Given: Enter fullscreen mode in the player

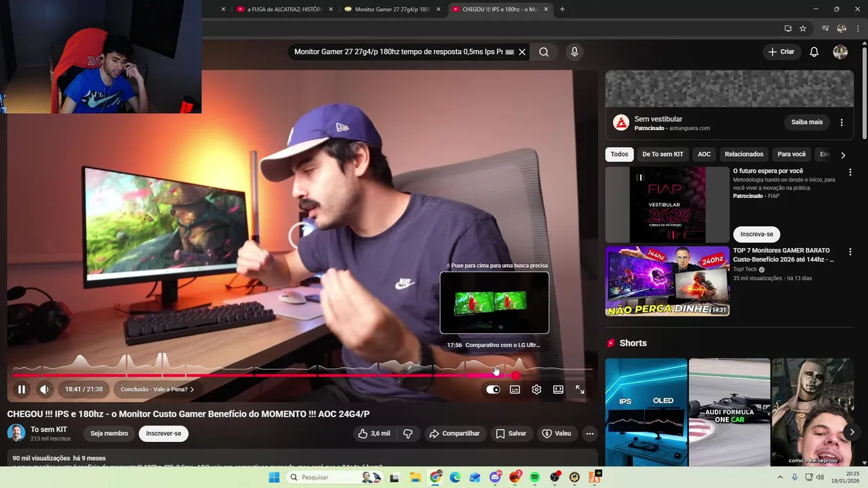Looking at the screenshot, I should (x=580, y=390).
